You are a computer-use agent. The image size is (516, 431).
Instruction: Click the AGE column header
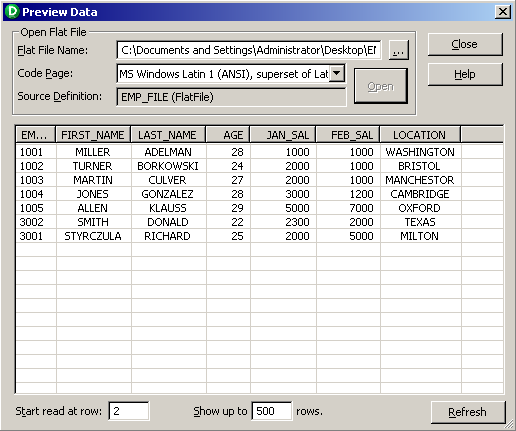[228, 135]
